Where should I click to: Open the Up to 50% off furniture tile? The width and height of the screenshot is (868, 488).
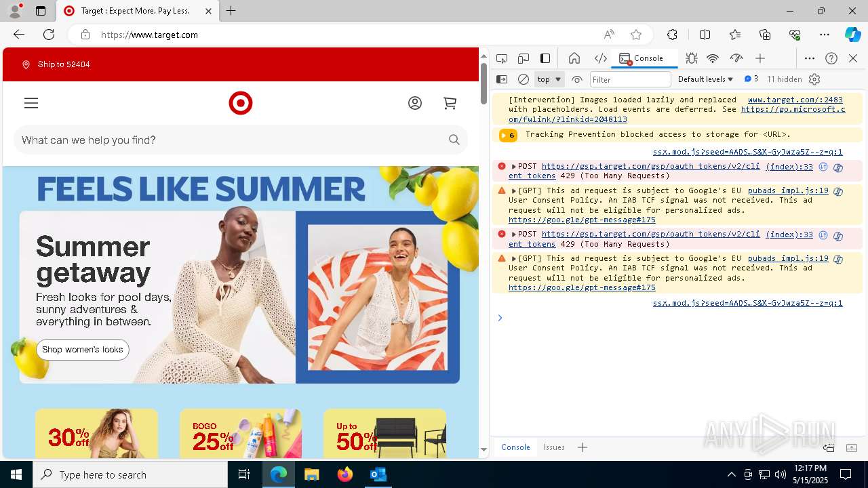[x=384, y=434]
